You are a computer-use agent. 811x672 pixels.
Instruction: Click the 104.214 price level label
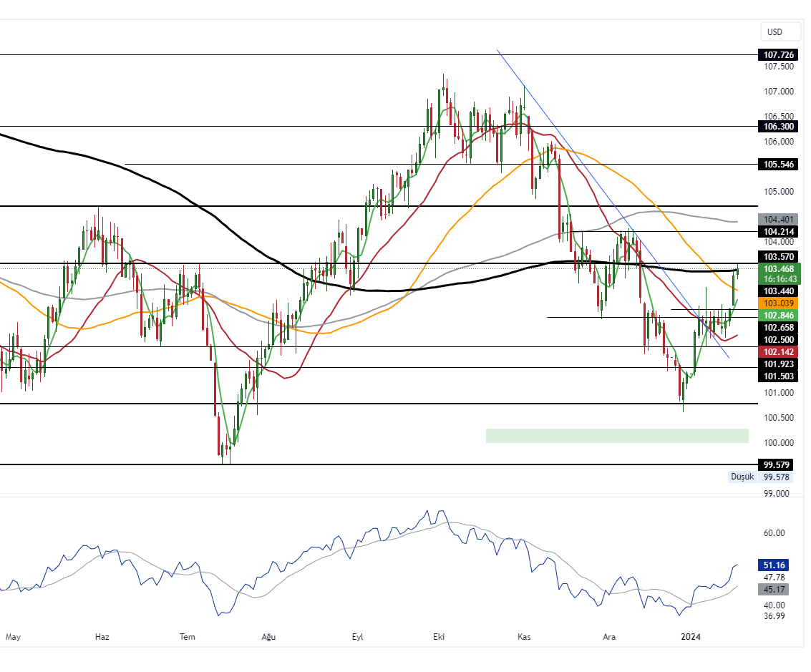point(779,232)
